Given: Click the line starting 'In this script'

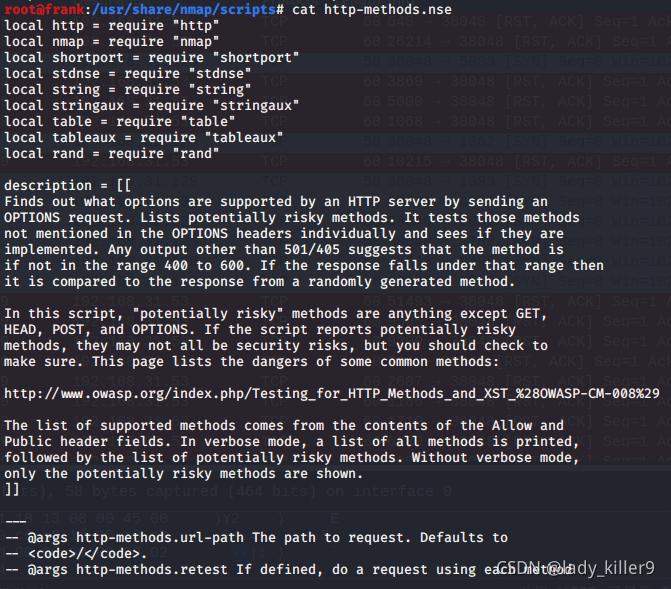Looking at the screenshot, I should (276, 313).
